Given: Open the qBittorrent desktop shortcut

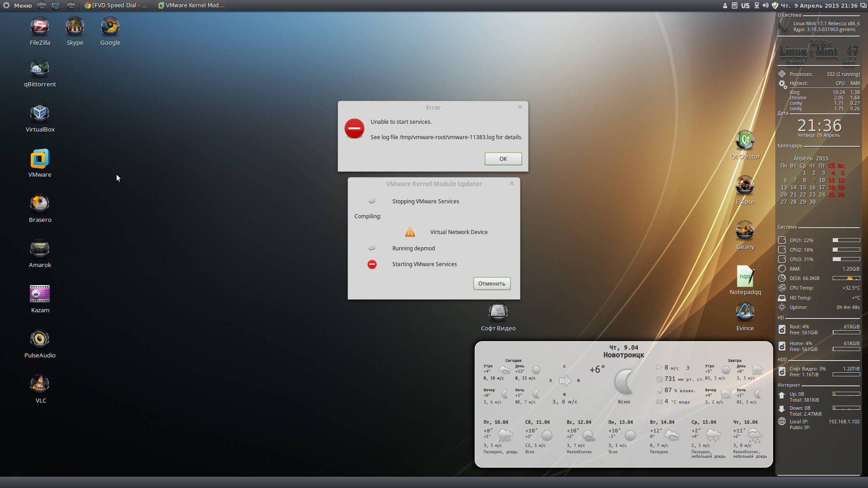Looking at the screenshot, I should coord(40,69).
